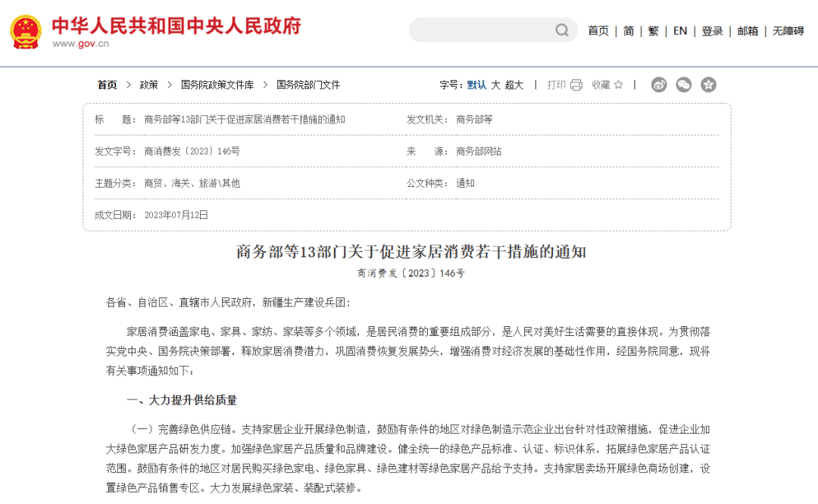Click the www.gov.cn URL text
The height and width of the screenshot is (504, 818).
[x=81, y=44]
